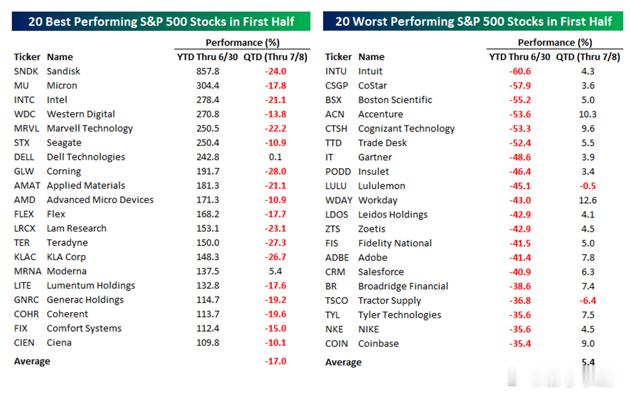Click the Moderna row name

[x=66, y=271]
